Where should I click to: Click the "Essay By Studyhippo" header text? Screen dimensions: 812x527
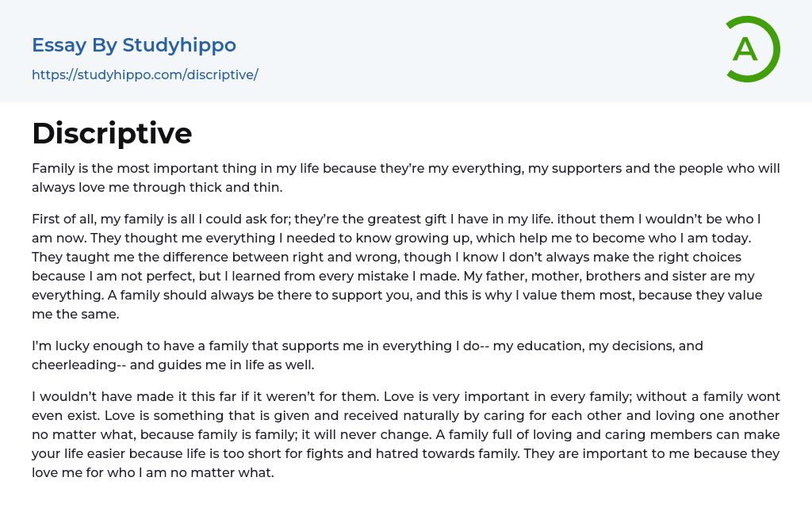point(134,45)
